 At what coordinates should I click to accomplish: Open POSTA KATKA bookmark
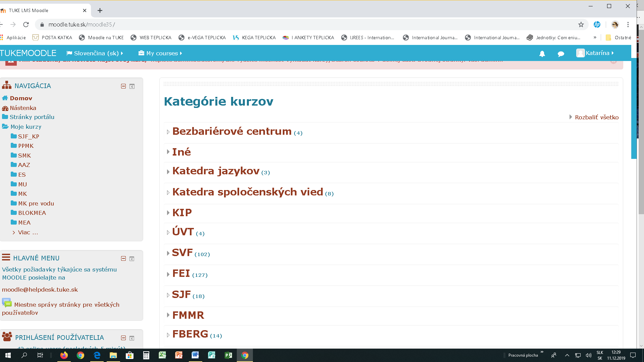52,38
